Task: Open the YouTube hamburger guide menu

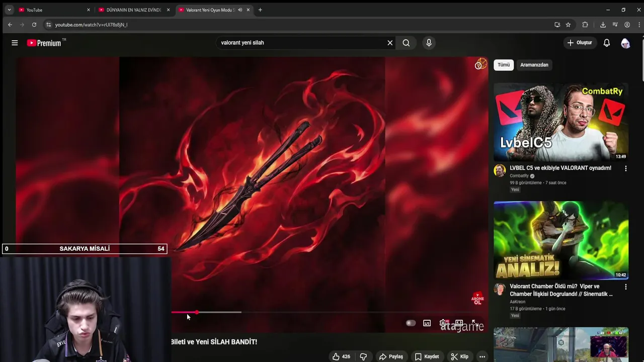Action: [15, 43]
